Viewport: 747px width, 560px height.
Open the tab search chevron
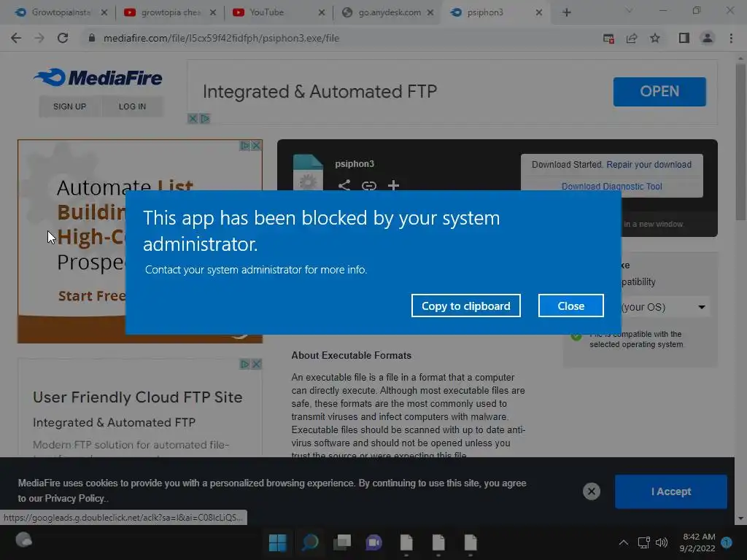(629, 10)
